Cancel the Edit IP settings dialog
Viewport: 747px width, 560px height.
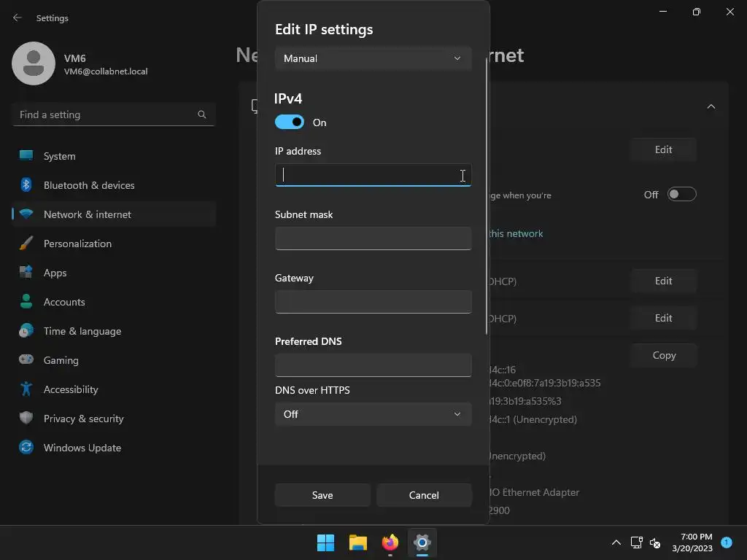coord(424,495)
